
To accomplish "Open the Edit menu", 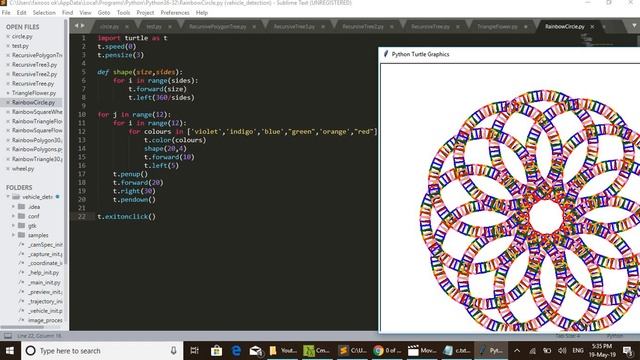I will [x=21, y=13].
